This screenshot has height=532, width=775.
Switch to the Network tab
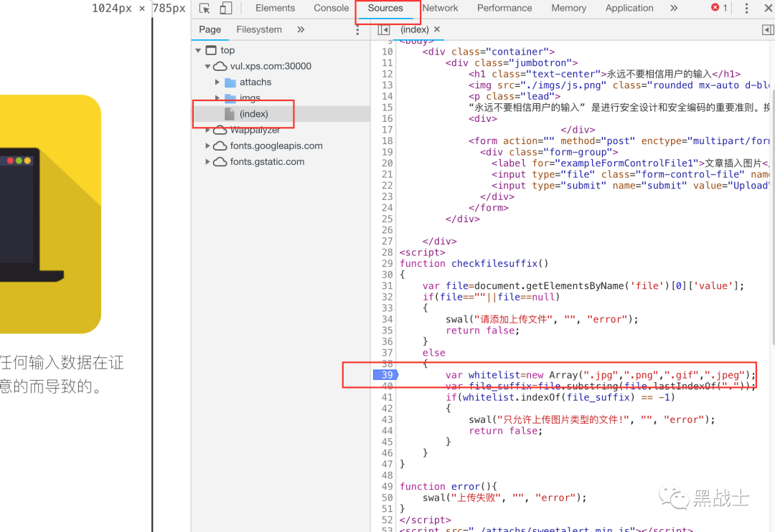point(440,8)
